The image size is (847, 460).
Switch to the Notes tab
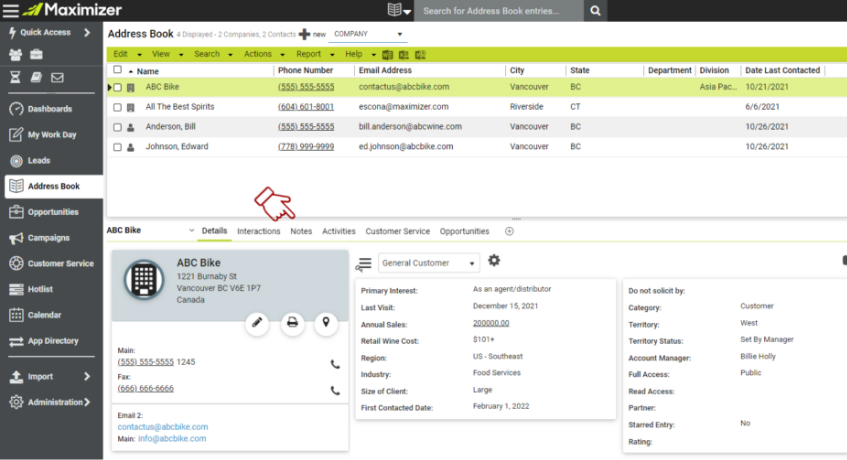(301, 231)
